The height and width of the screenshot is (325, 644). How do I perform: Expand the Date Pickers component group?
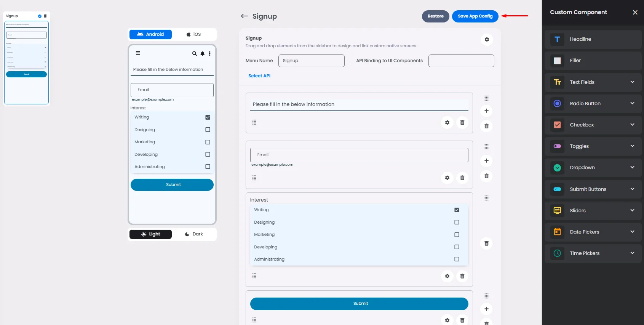632,232
